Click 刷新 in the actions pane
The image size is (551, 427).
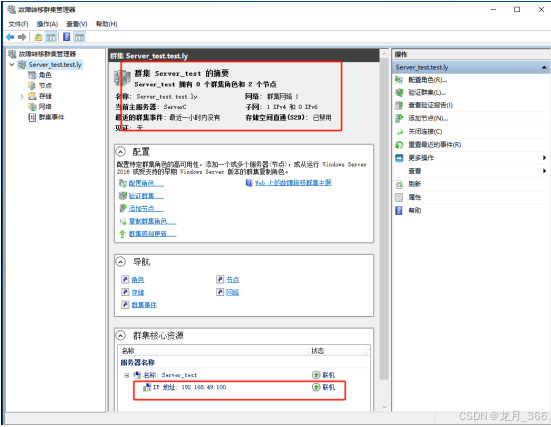[x=415, y=184]
